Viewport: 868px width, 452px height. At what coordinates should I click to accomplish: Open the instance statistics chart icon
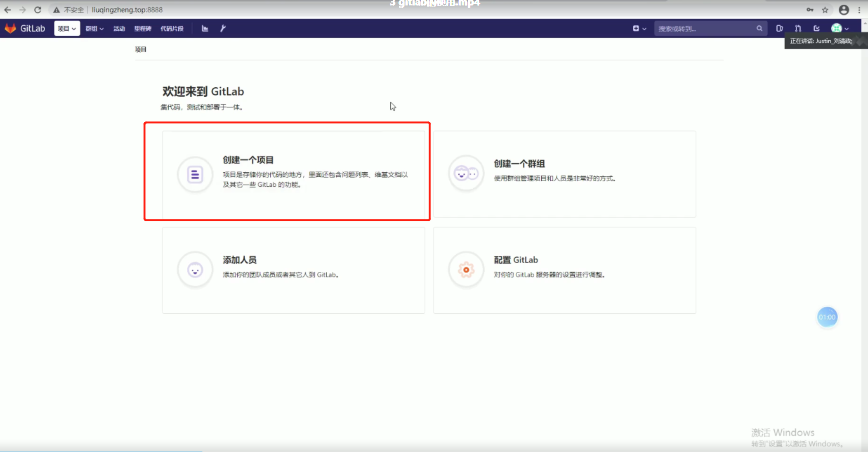pyautogui.click(x=205, y=28)
